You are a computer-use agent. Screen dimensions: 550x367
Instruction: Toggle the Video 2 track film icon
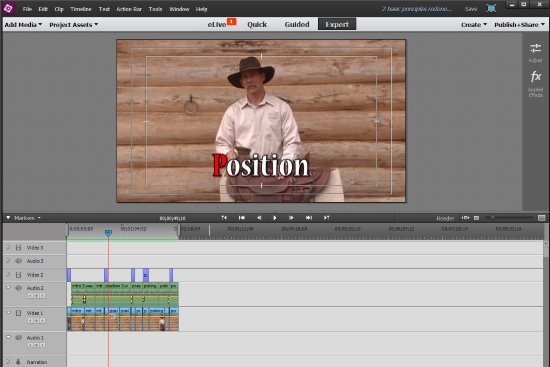18,275
